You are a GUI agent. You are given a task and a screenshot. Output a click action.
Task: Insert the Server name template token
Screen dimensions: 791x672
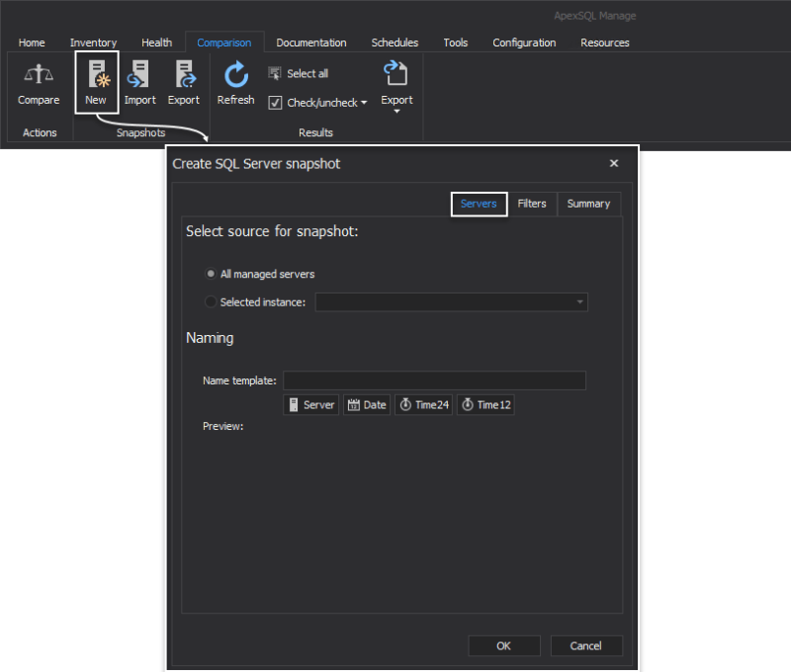coord(310,404)
